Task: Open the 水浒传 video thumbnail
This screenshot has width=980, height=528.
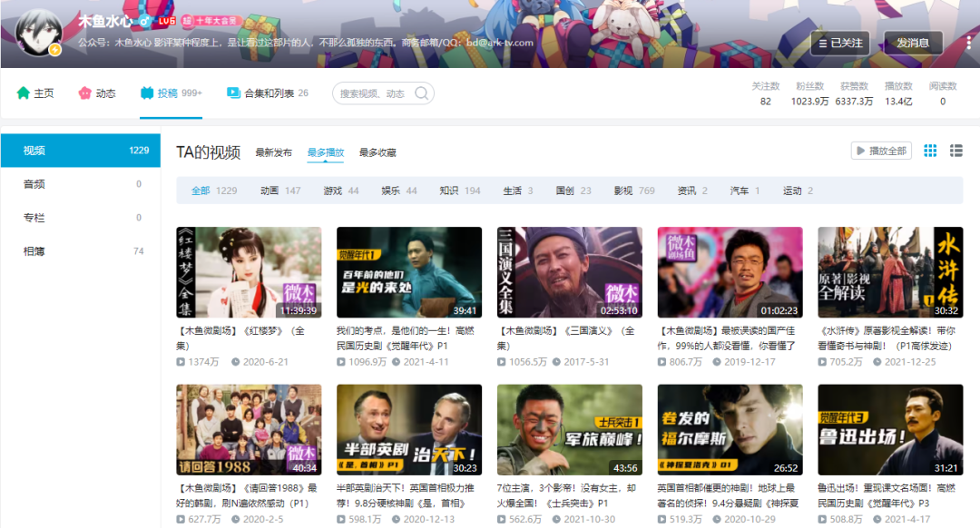Action: (890, 272)
